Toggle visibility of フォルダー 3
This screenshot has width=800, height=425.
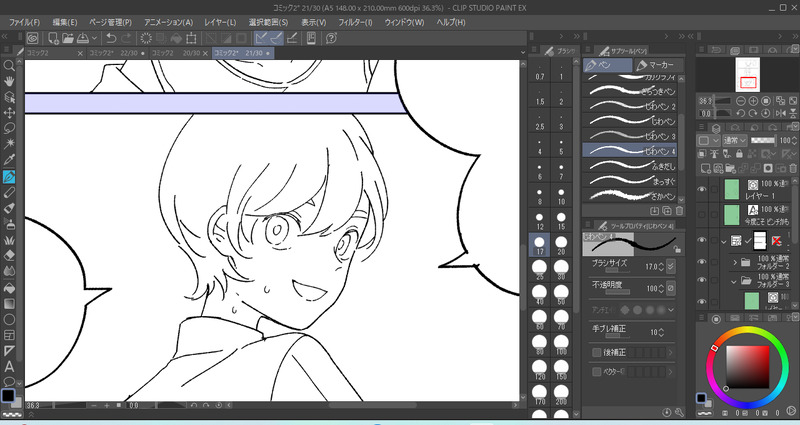[702, 280]
